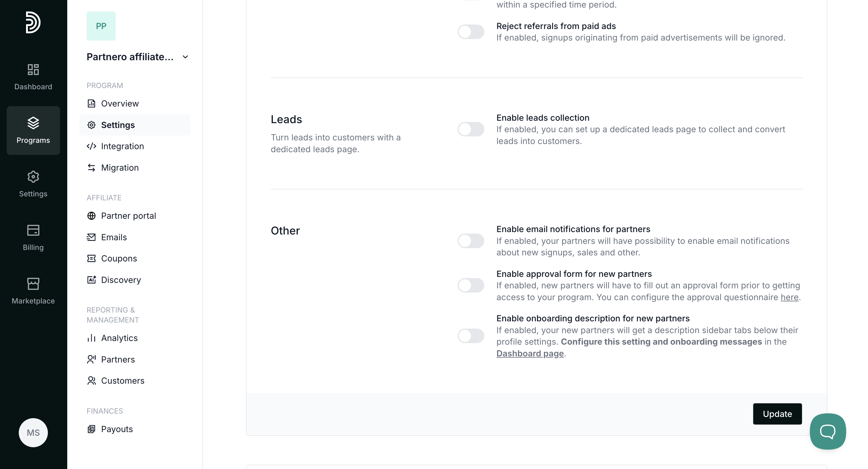Open the Dashboard icon in sidebar
This screenshot has width=868, height=469.
click(33, 70)
